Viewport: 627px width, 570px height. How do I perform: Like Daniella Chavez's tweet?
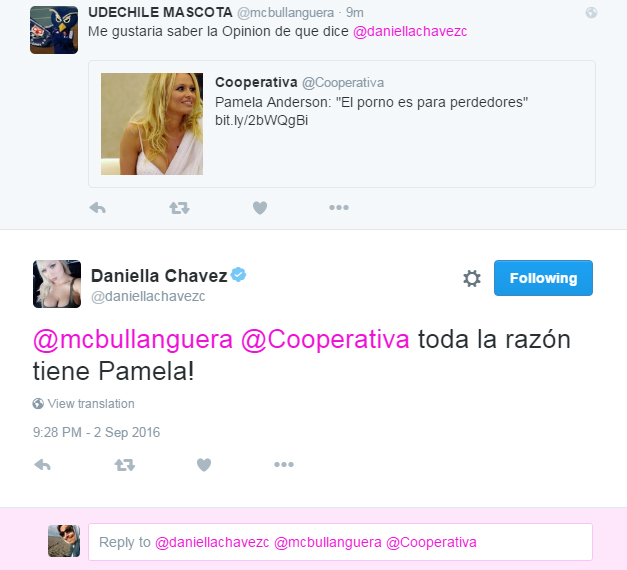click(x=204, y=464)
